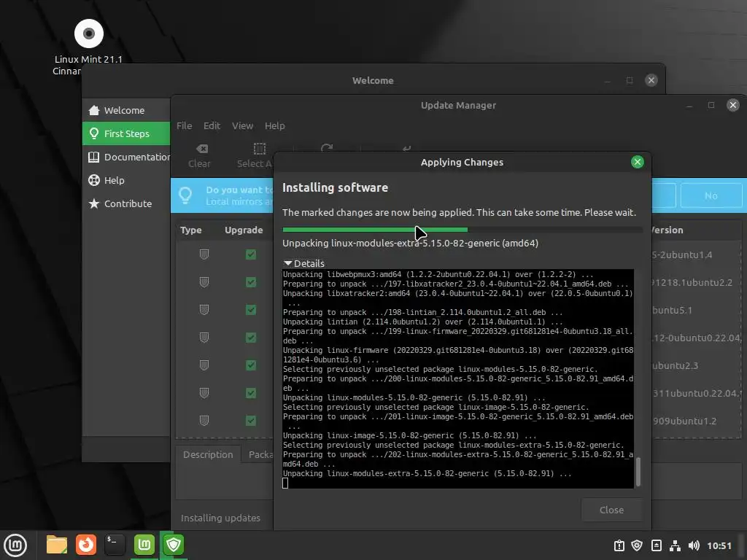Open the clipboard tray icon
Viewport: 747px width, 560px height.
pyautogui.click(x=619, y=545)
